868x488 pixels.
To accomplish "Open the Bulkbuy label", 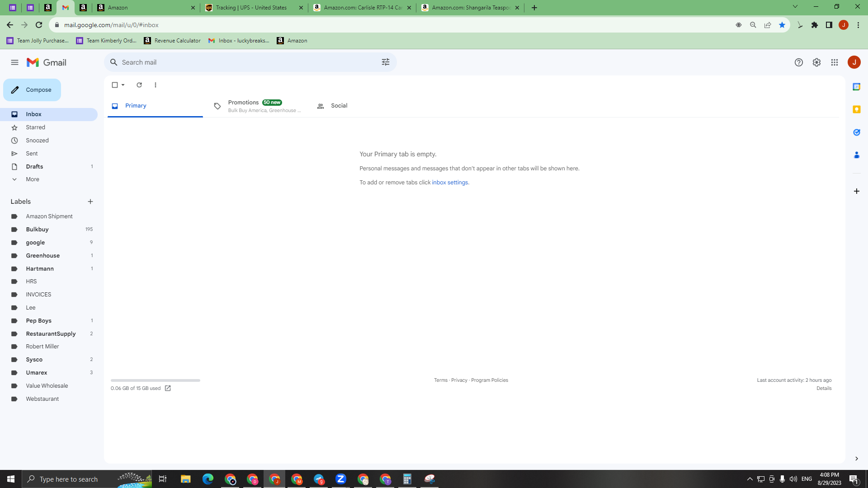I will tap(49, 230).
